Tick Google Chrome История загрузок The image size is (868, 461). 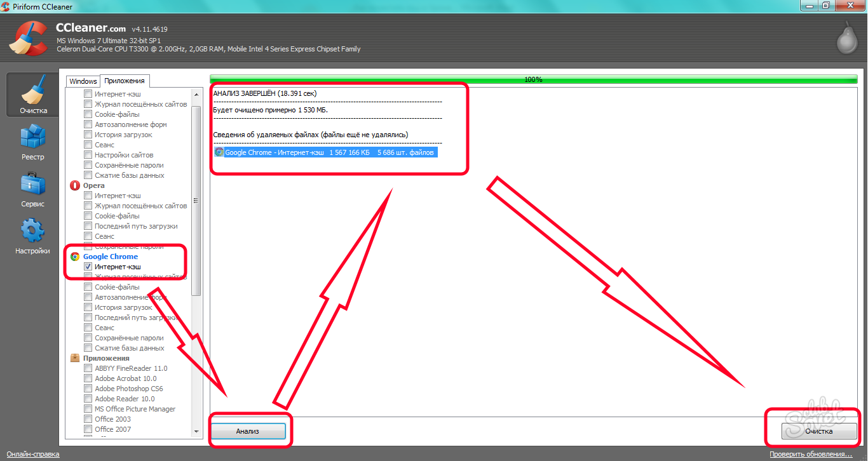tap(88, 307)
